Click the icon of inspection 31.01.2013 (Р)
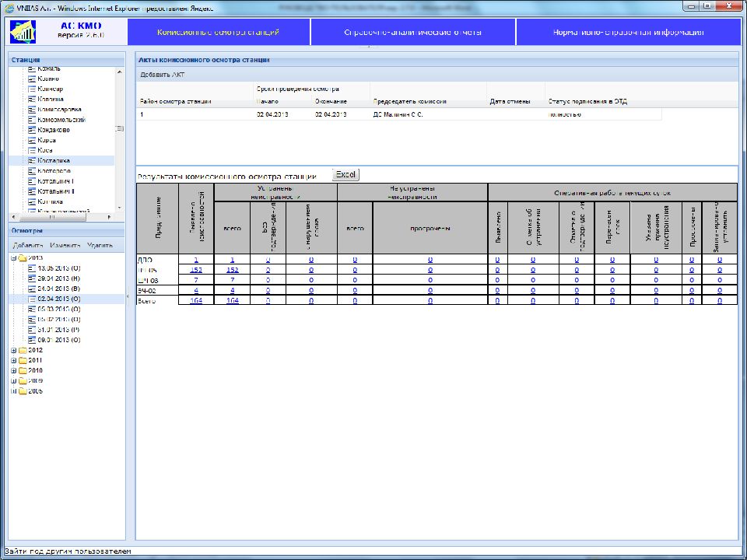Screen dimensions: 747x560 (32, 330)
